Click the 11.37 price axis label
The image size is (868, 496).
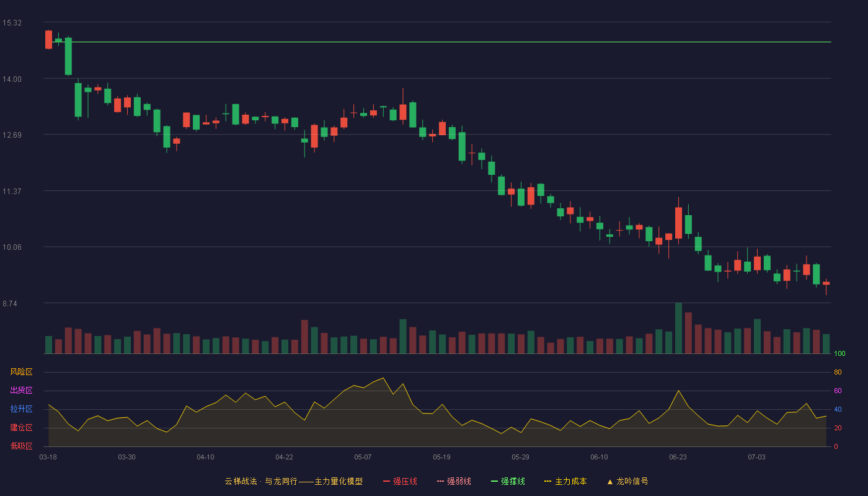pyautogui.click(x=12, y=191)
